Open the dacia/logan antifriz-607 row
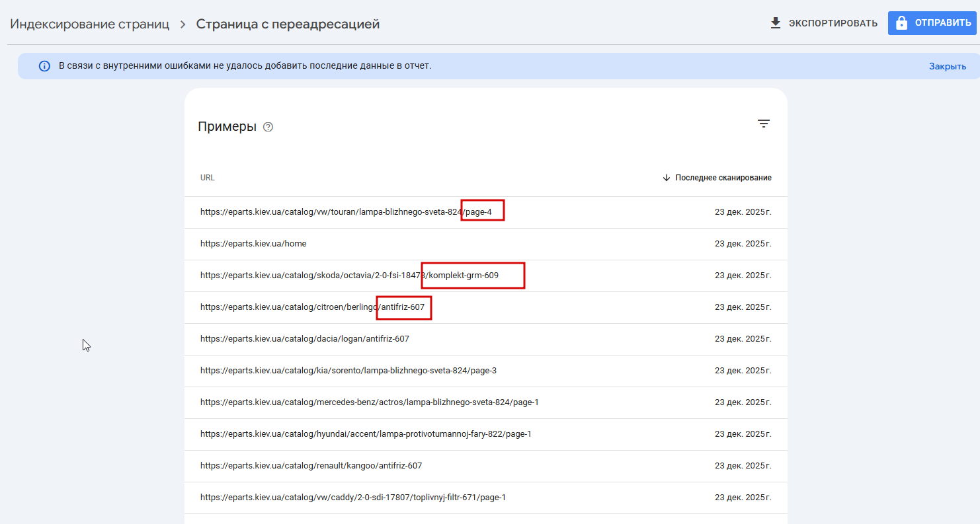The width and height of the screenshot is (980, 524). pos(486,339)
